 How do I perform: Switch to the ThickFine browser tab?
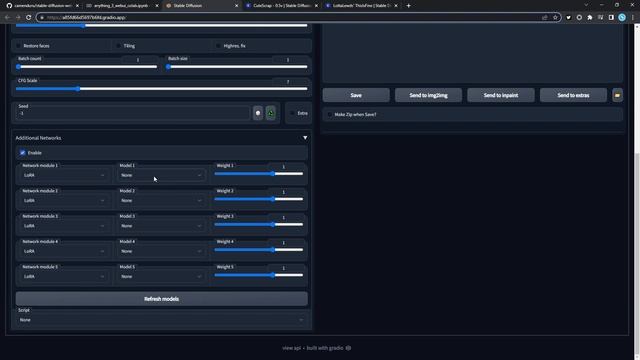[x=360, y=6]
